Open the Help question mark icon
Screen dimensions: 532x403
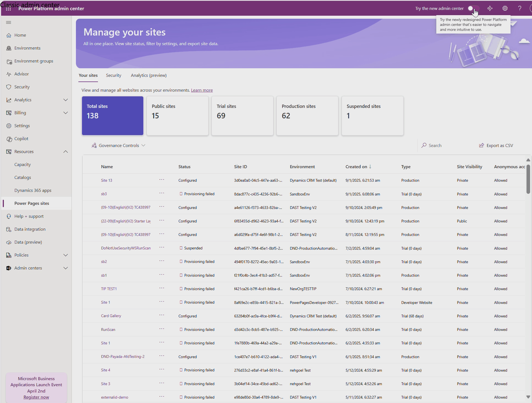coord(519,8)
